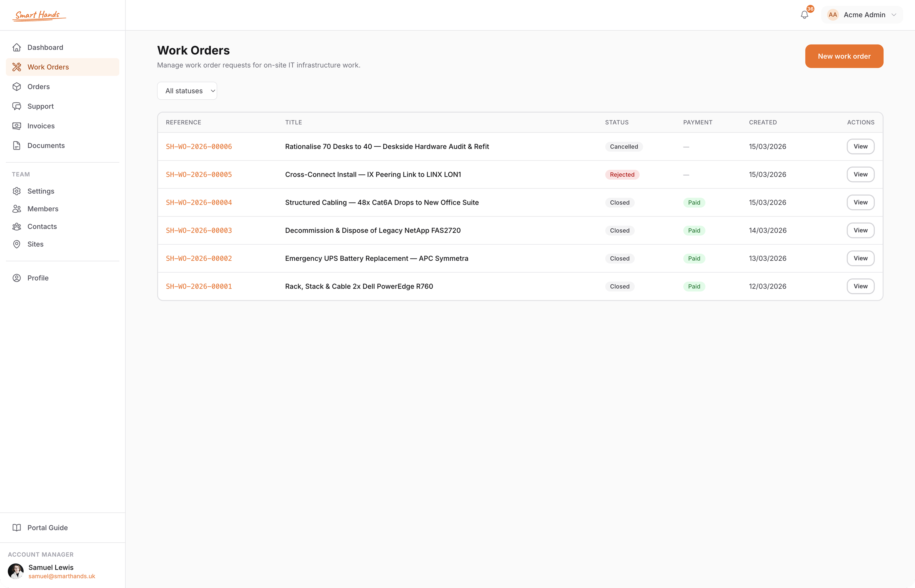Click Samuel Lewis's email address

click(62, 576)
